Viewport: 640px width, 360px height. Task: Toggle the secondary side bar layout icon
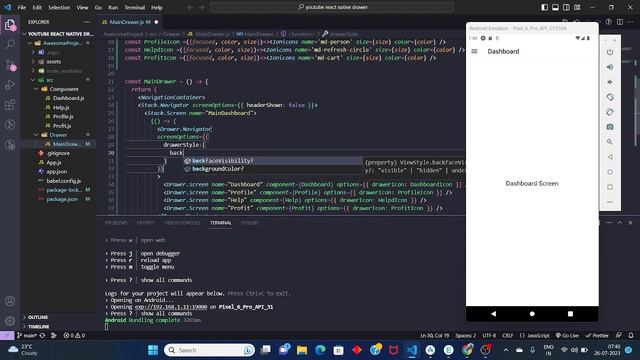[x=567, y=7]
